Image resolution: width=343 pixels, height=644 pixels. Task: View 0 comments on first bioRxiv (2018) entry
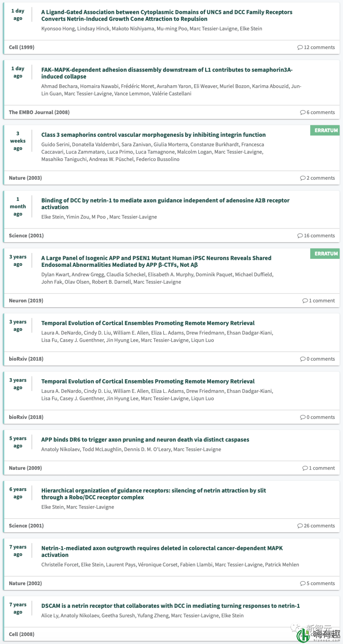point(317,359)
